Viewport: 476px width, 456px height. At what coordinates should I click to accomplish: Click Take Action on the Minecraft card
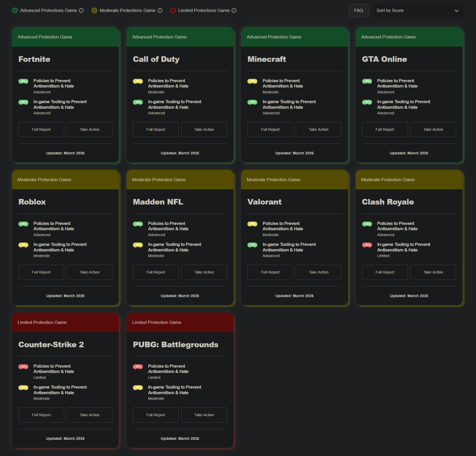point(319,129)
